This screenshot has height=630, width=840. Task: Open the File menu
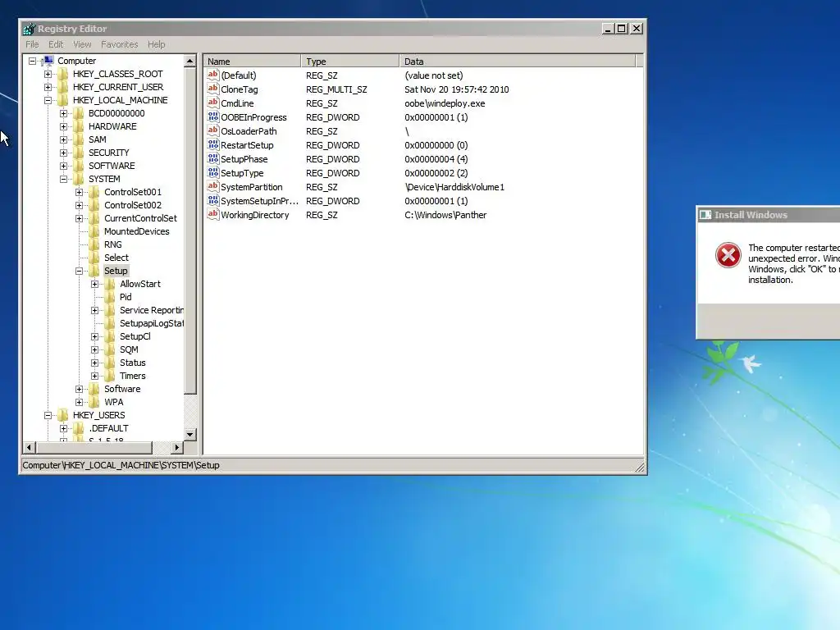(32, 44)
